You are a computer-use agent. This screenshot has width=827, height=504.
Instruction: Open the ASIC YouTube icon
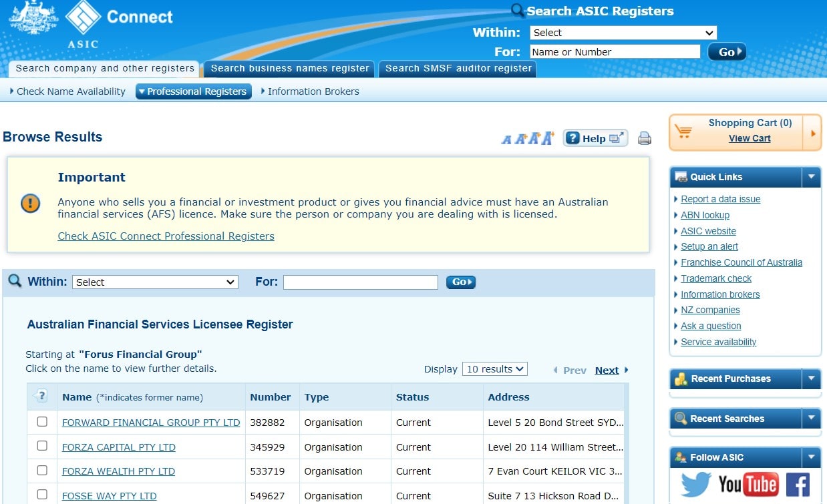point(748,485)
